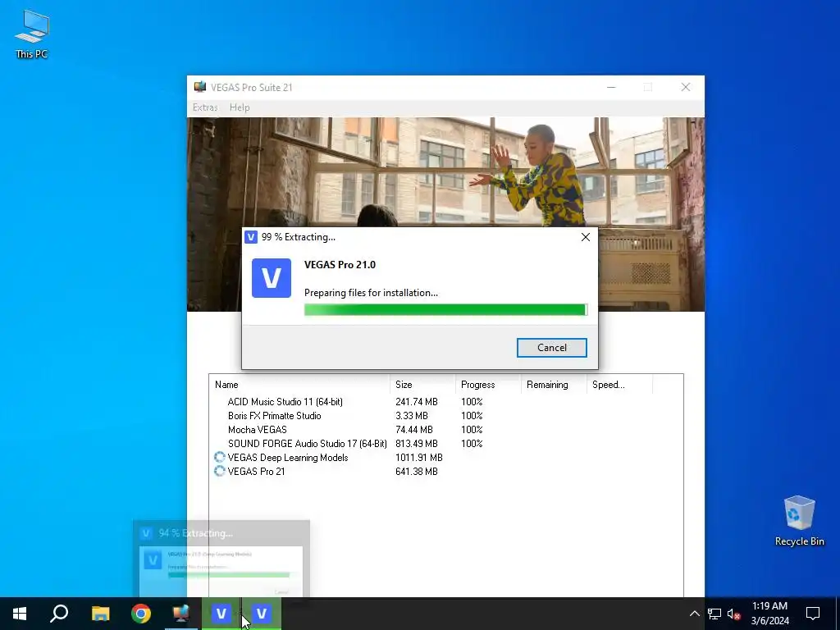Select the Recycle Bin desktop icon
The width and height of the screenshot is (840, 630).
(x=799, y=521)
